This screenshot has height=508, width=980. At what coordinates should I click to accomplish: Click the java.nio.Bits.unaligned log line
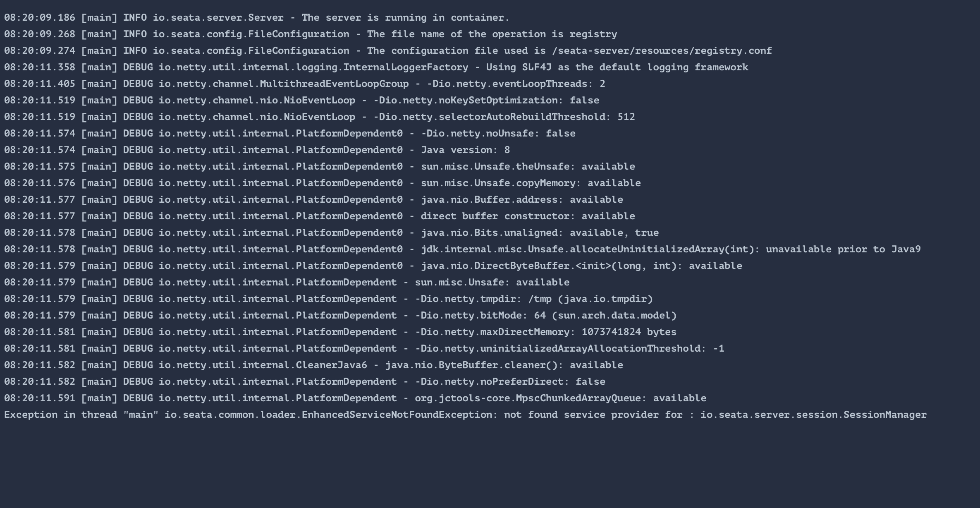click(332, 232)
